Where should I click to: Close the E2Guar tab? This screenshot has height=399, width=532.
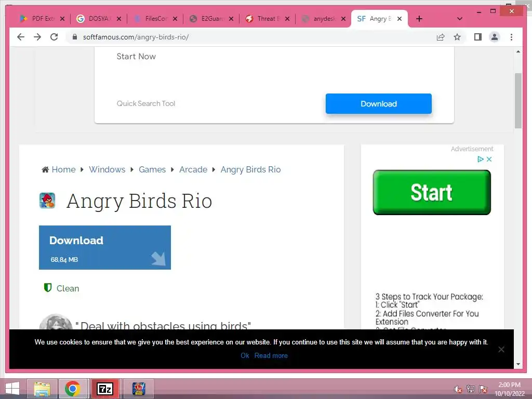pos(231,19)
